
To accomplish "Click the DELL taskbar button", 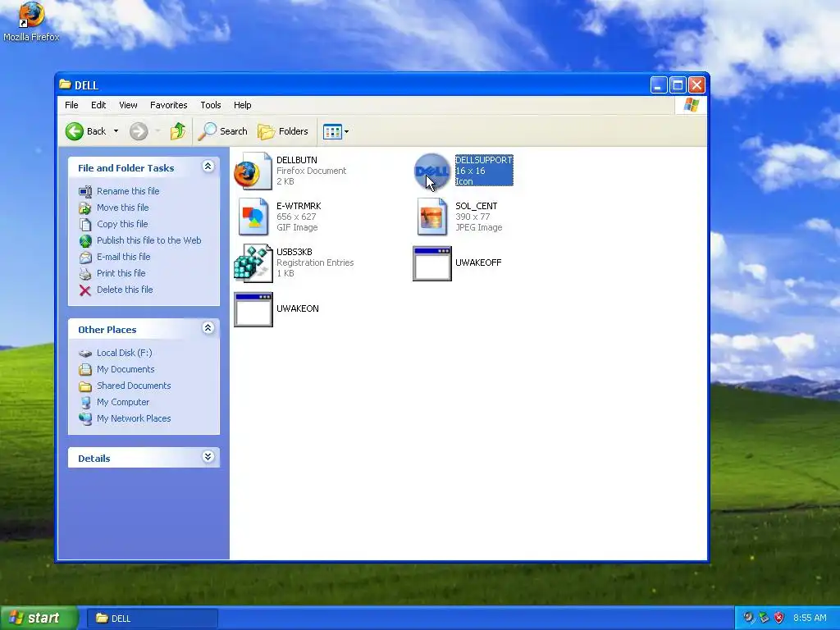I will pyautogui.click(x=152, y=619).
